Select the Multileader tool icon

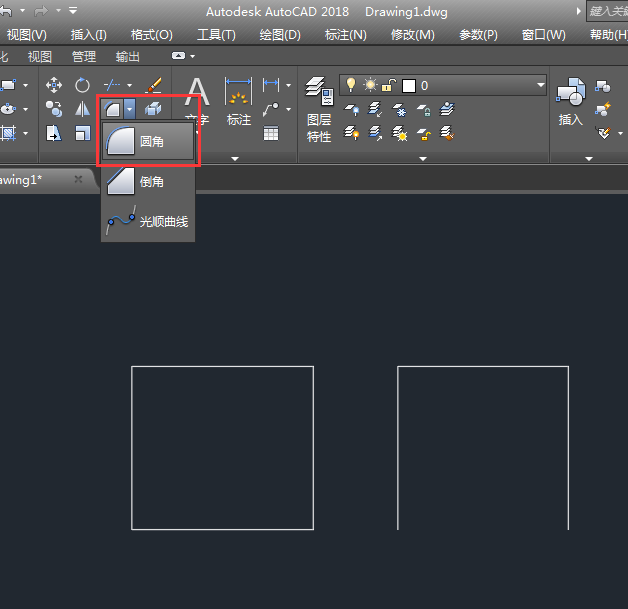click(x=271, y=109)
